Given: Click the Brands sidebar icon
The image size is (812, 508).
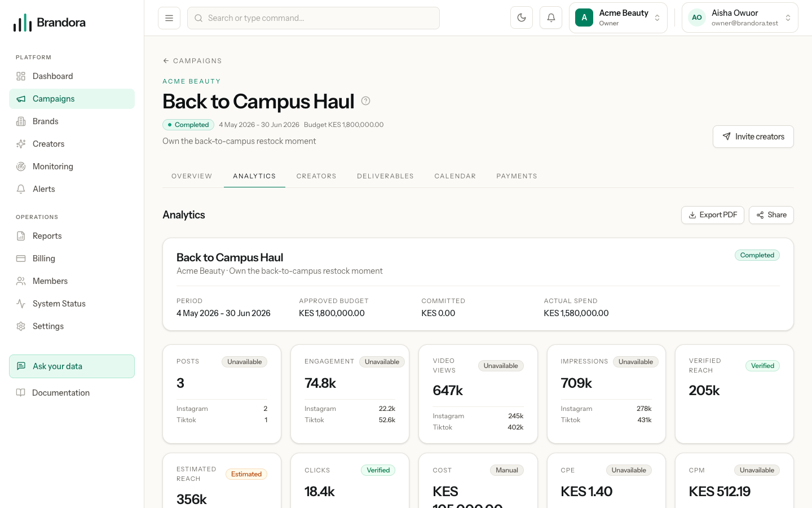Looking at the screenshot, I should pyautogui.click(x=21, y=121).
